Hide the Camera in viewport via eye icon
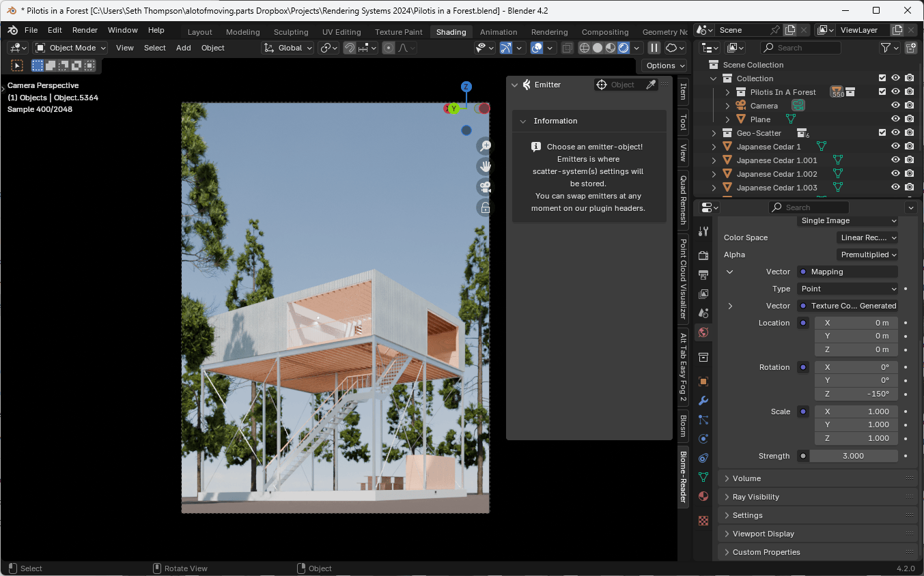The width and height of the screenshot is (924, 576). 895,106
